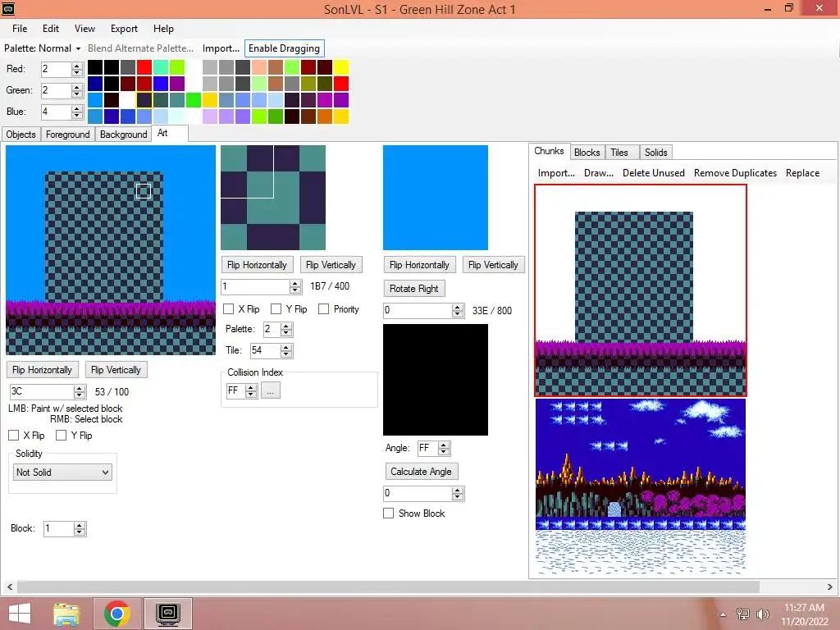The height and width of the screenshot is (630, 840).
Task: Switch to the Blocks tab
Action: (587, 152)
